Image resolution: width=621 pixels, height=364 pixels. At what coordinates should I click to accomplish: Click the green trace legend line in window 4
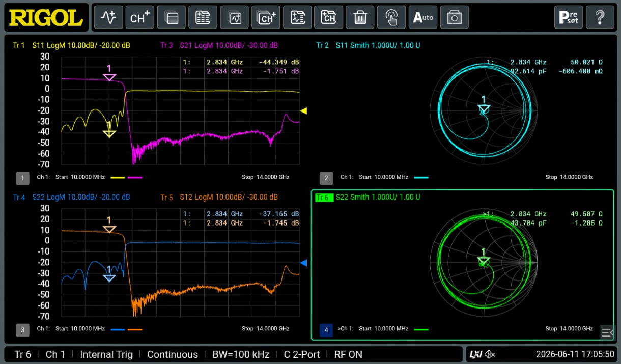(x=421, y=329)
